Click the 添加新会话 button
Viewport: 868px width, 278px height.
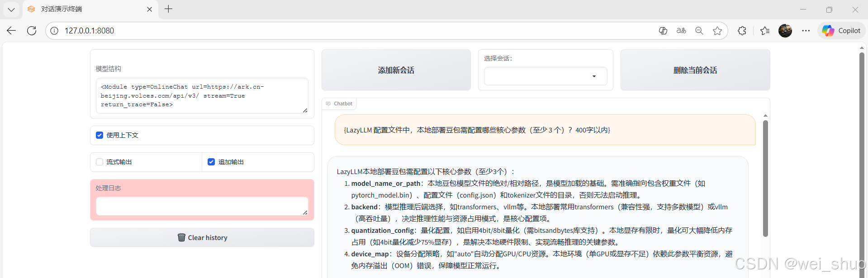click(x=396, y=70)
